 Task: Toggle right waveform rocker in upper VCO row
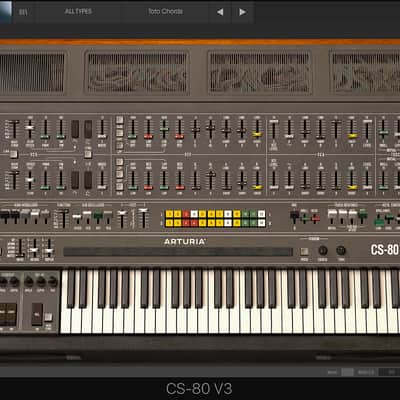(88, 129)
